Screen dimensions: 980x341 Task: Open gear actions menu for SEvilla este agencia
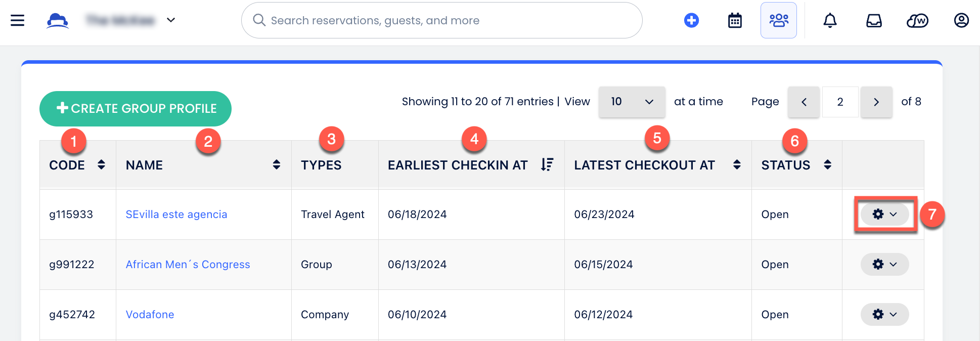[884, 215]
